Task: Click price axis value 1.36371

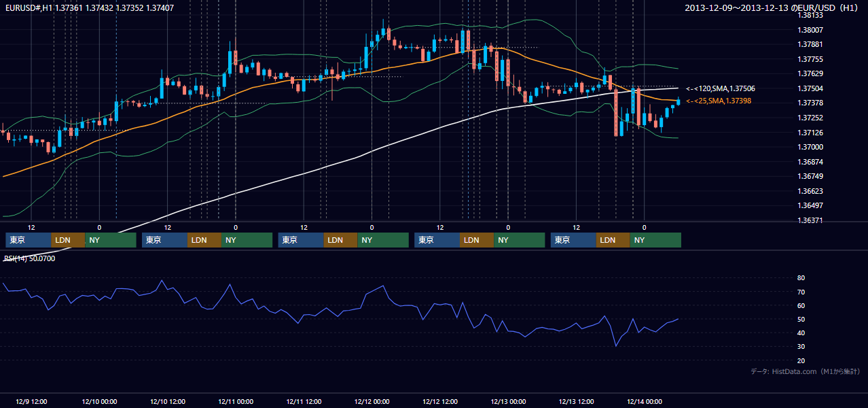Action: pyautogui.click(x=811, y=220)
